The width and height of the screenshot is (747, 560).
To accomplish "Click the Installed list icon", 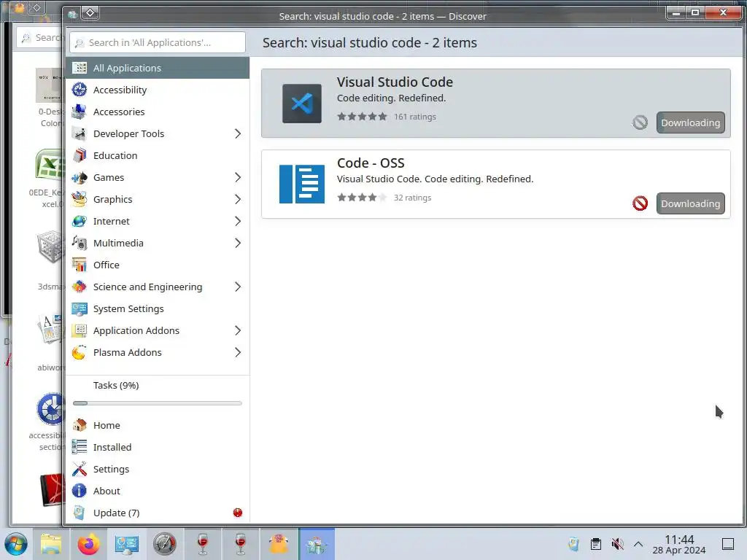I will [x=79, y=447].
